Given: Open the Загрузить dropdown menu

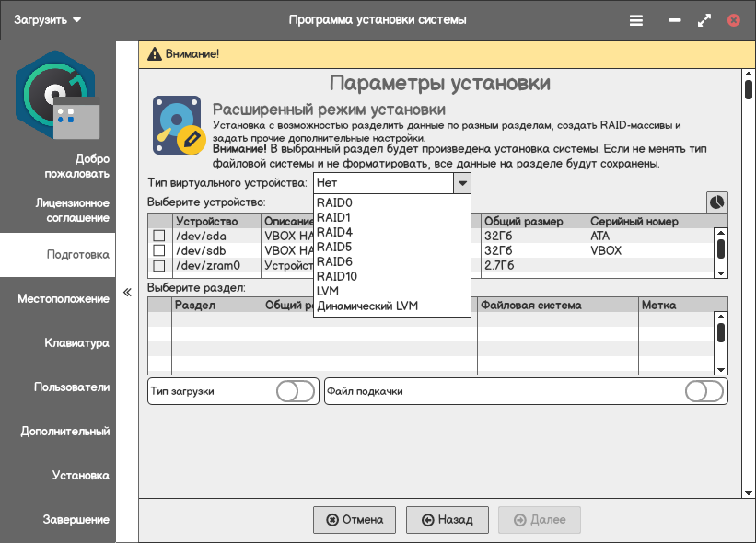Looking at the screenshot, I should point(47,20).
